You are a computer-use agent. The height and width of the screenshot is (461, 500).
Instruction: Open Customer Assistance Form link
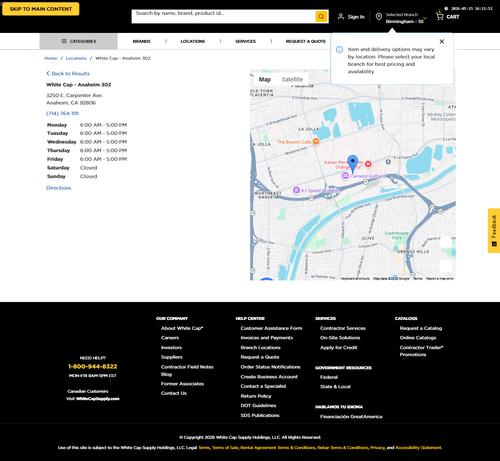(x=271, y=328)
